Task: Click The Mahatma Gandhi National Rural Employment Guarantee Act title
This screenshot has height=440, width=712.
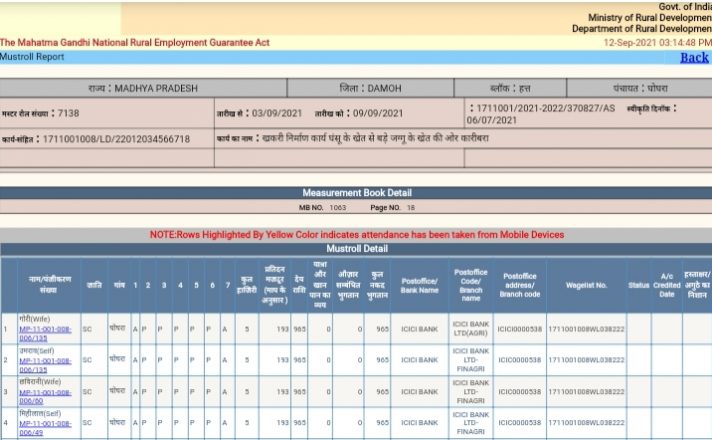Action: coord(134,43)
